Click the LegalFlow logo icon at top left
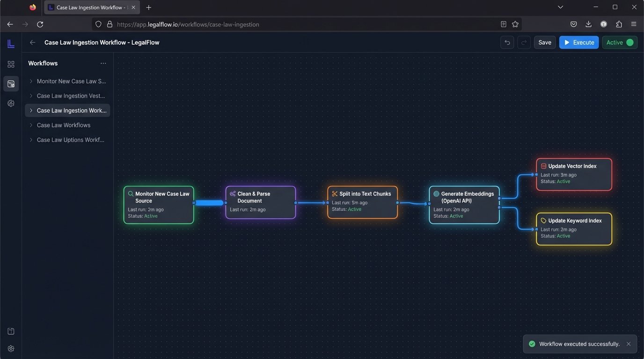 pyautogui.click(x=11, y=43)
